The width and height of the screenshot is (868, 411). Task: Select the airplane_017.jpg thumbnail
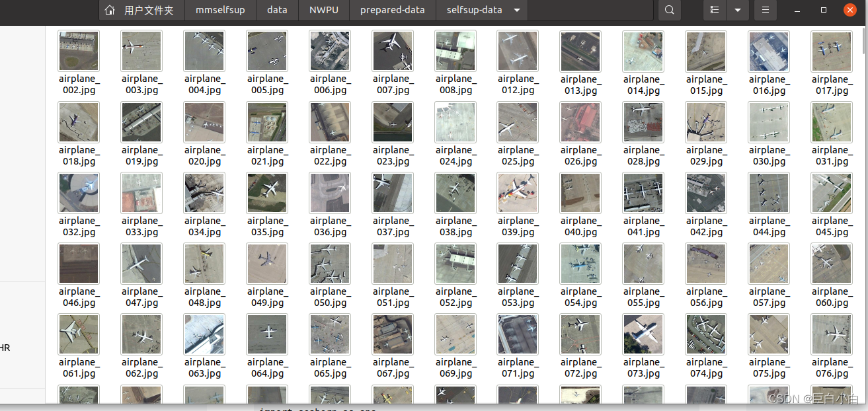point(832,51)
